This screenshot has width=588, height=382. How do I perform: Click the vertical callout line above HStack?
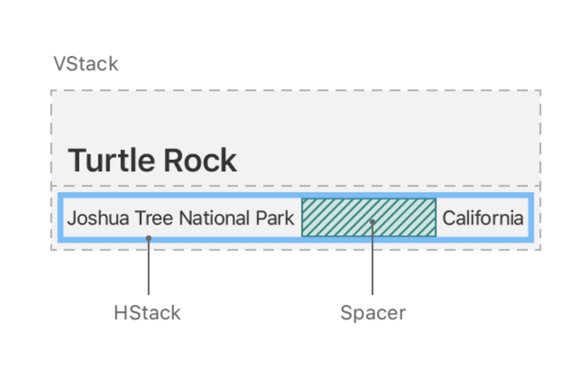[148, 267]
